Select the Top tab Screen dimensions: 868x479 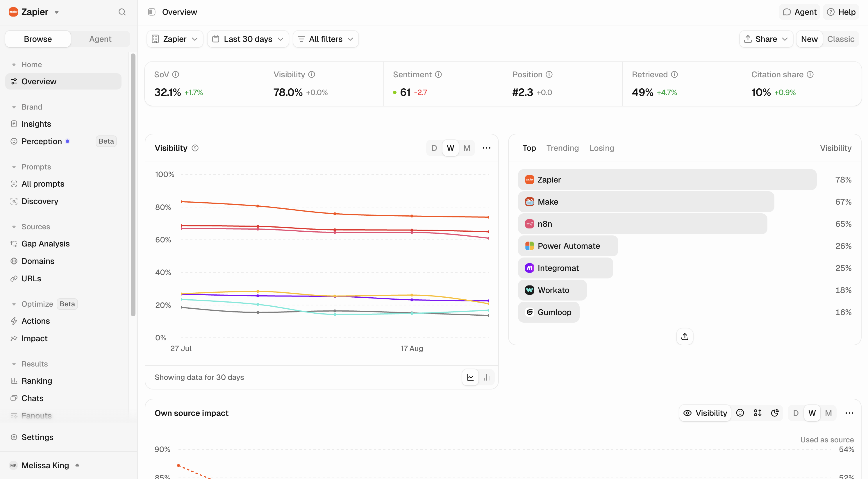point(529,148)
